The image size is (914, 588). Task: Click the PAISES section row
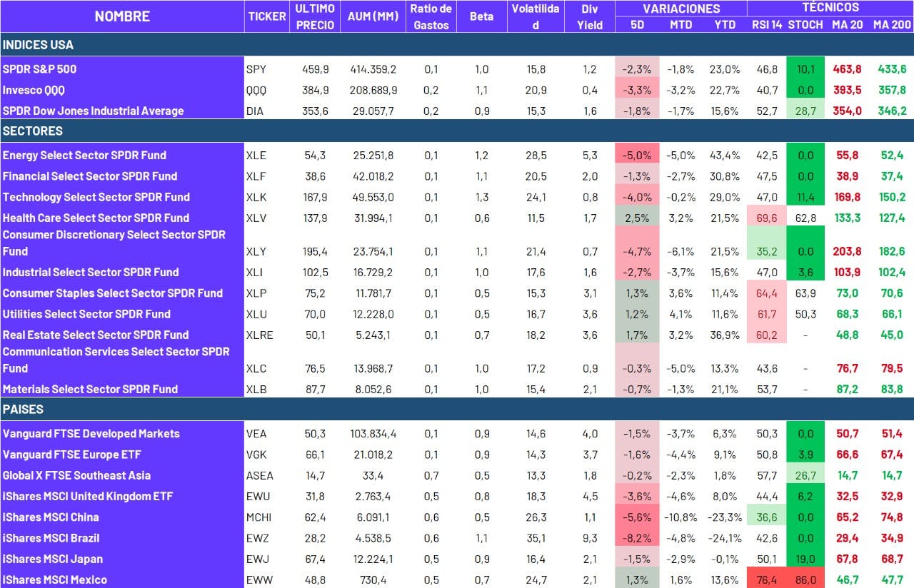point(457,409)
